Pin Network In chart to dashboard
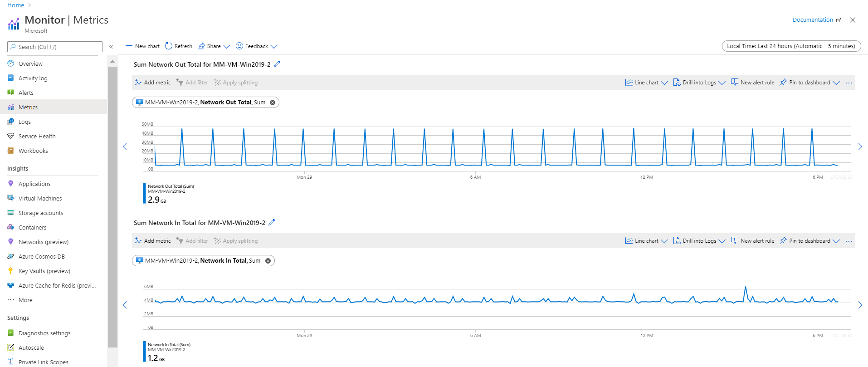Viewport: 868px width, 367px height. point(809,241)
